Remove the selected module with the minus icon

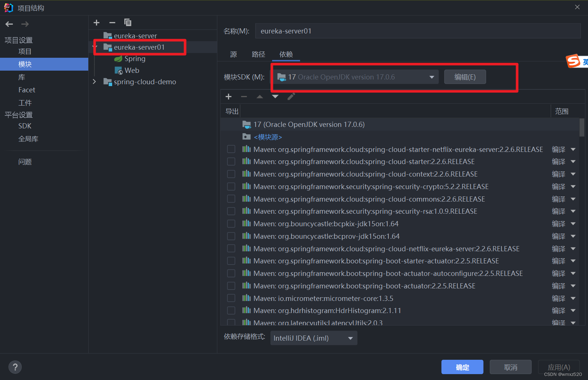(112, 23)
